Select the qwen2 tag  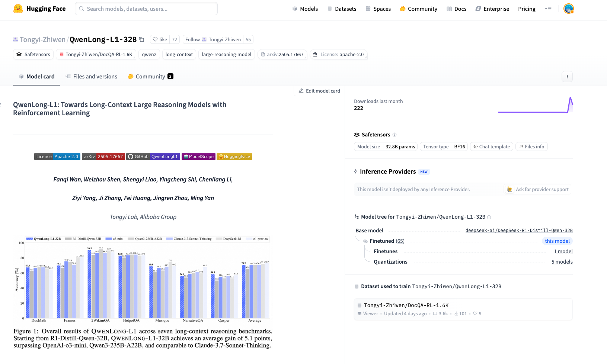coord(149,54)
